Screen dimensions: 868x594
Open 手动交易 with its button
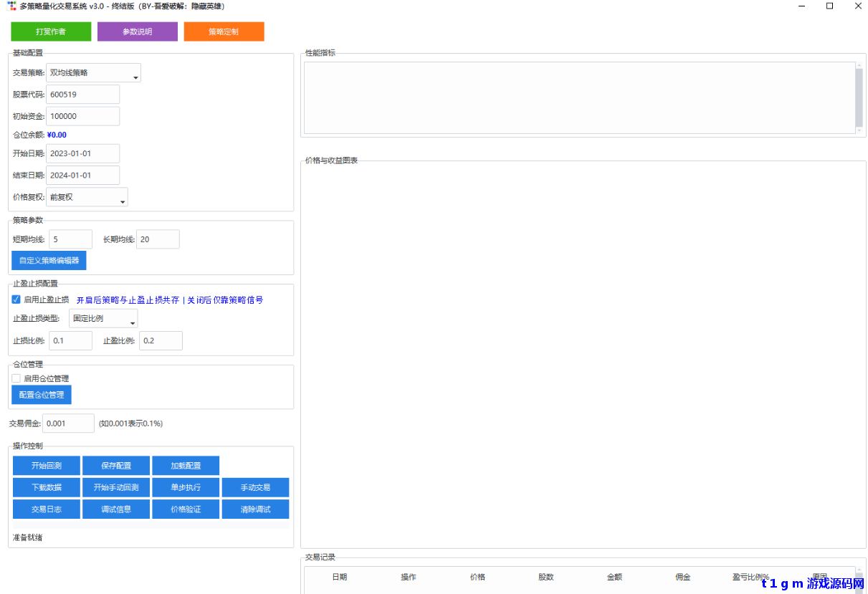[x=254, y=487]
